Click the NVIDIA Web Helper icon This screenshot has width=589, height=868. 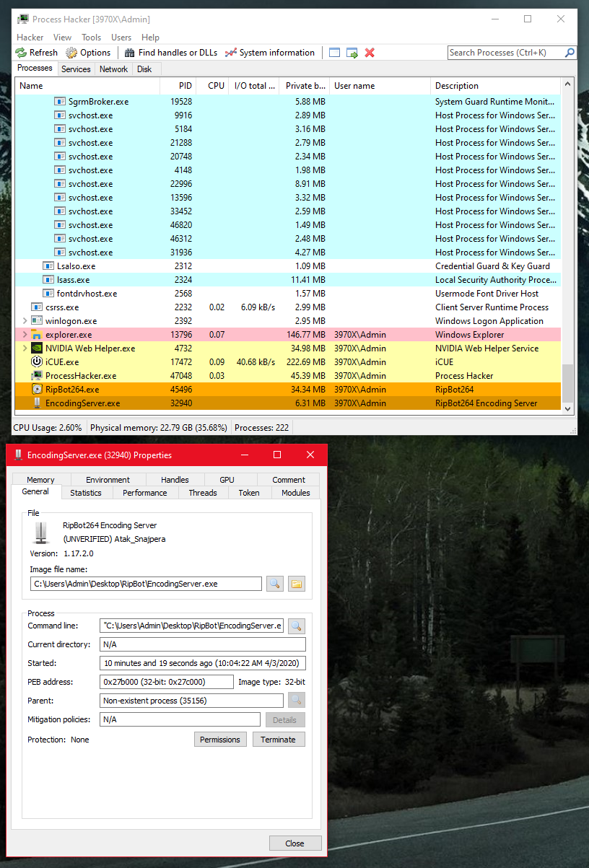point(37,348)
